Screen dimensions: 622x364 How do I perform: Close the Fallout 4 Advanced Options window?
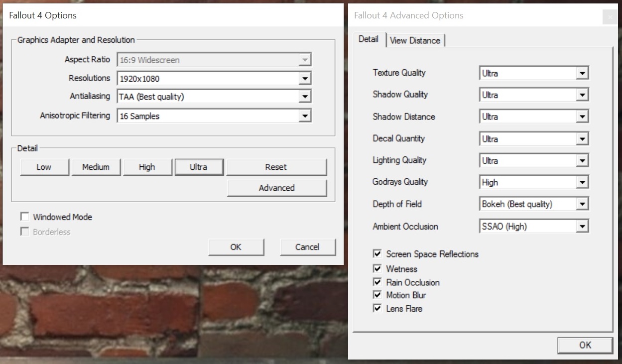pyautogui.click(x=610, y=17)
